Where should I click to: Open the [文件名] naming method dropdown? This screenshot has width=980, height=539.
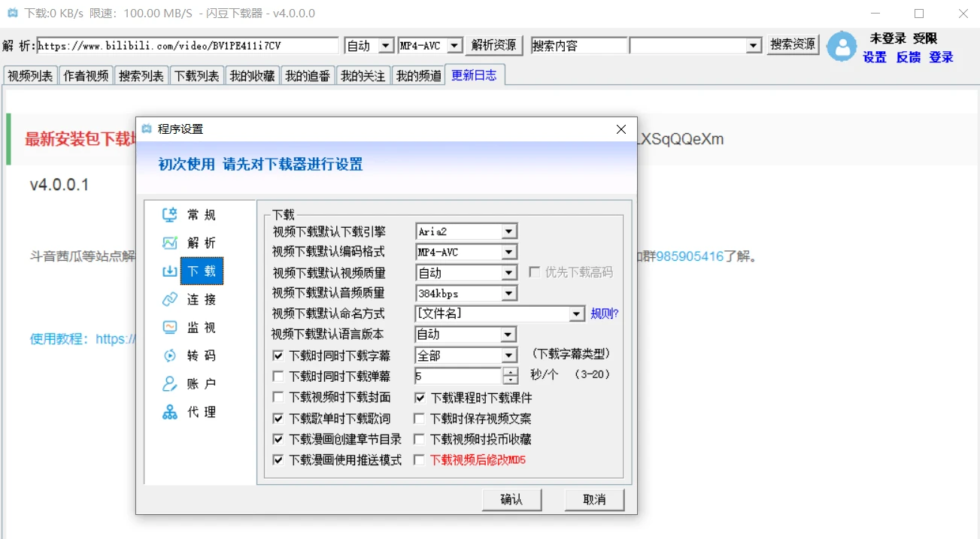(x=577, y=313)
